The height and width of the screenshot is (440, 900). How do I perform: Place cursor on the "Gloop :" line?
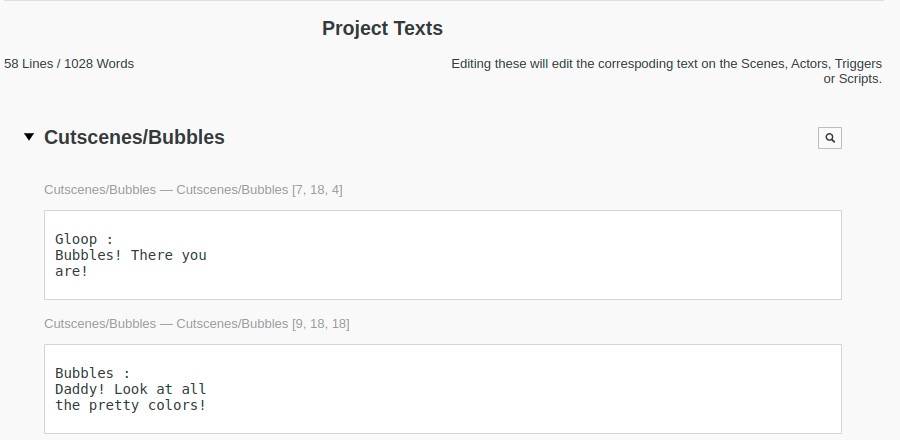(x=84, y=239)
